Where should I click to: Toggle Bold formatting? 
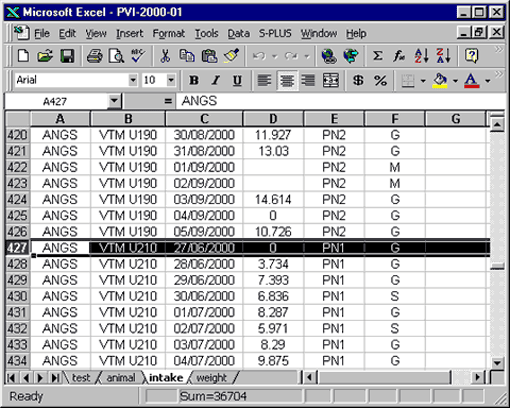pyautogui.click(x=194, y=80)
